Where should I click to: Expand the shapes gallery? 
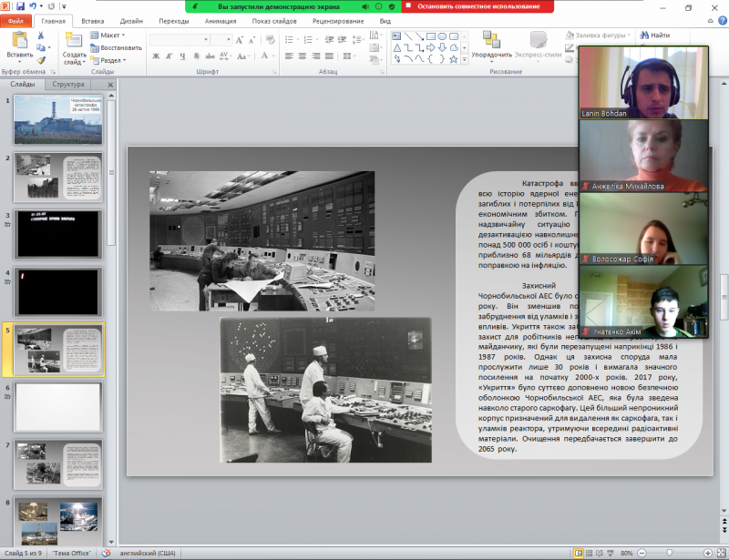pos(464,59)
